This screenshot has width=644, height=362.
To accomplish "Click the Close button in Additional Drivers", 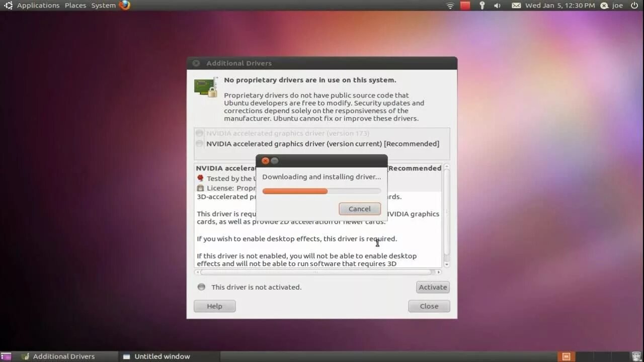I will (x=429, y=306).
